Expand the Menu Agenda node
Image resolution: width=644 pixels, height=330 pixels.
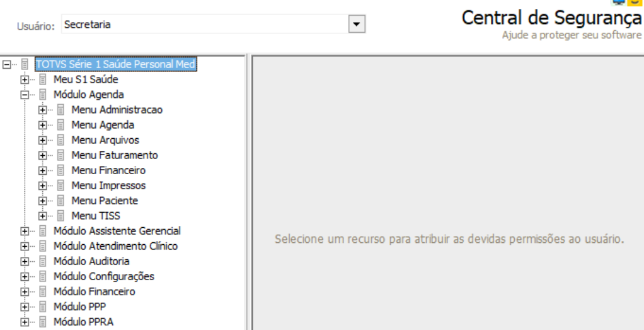tap(42, 125)
